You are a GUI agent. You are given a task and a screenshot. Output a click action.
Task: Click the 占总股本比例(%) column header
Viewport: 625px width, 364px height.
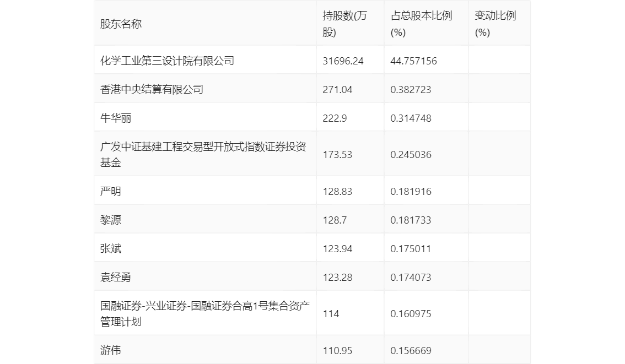pos(421,24)
